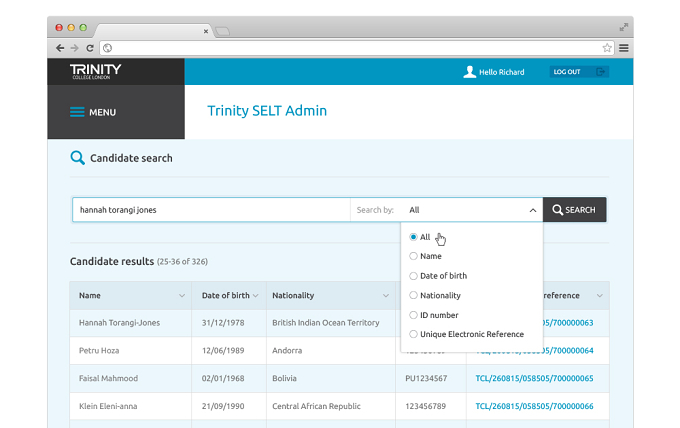Click the Hello Richard greeting
This screenshot has height=428, width=680.
pos(502,72)
